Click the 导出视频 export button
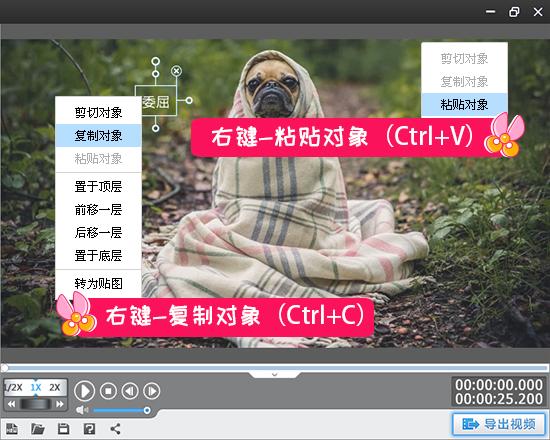 499,424
